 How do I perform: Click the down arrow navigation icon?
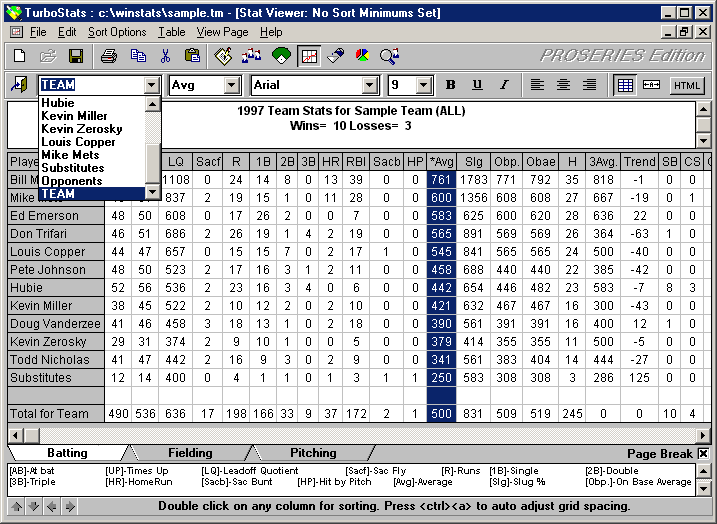34,507
